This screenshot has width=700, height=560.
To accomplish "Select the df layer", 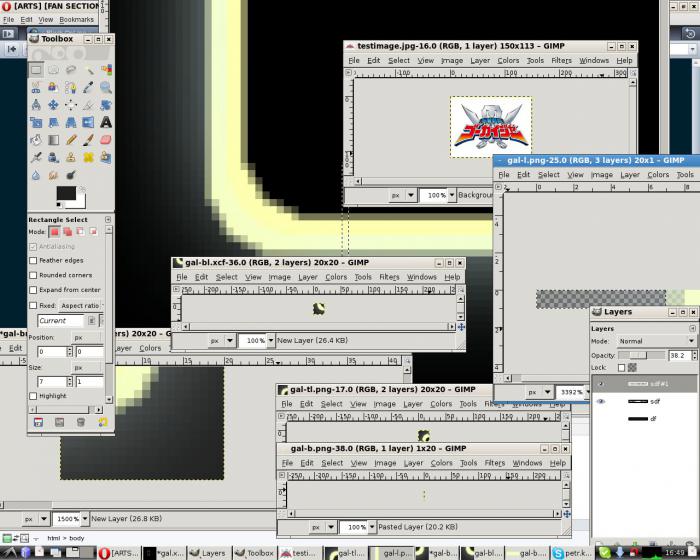I will (644, 418).
